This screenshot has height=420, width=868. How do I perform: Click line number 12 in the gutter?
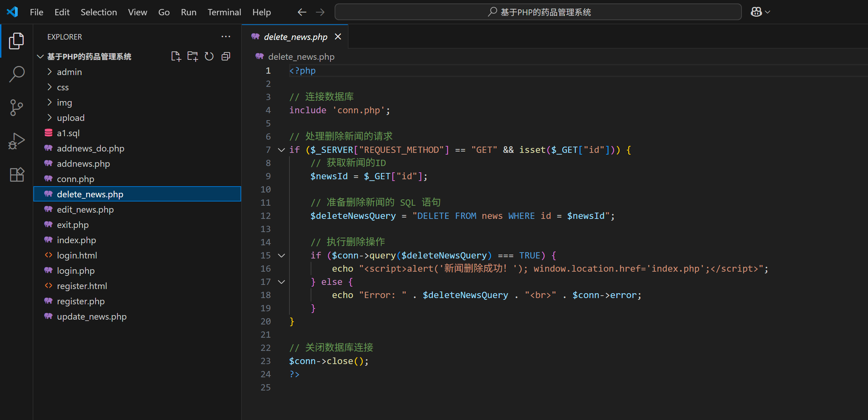pyautogui.click(x=265, y=216)
